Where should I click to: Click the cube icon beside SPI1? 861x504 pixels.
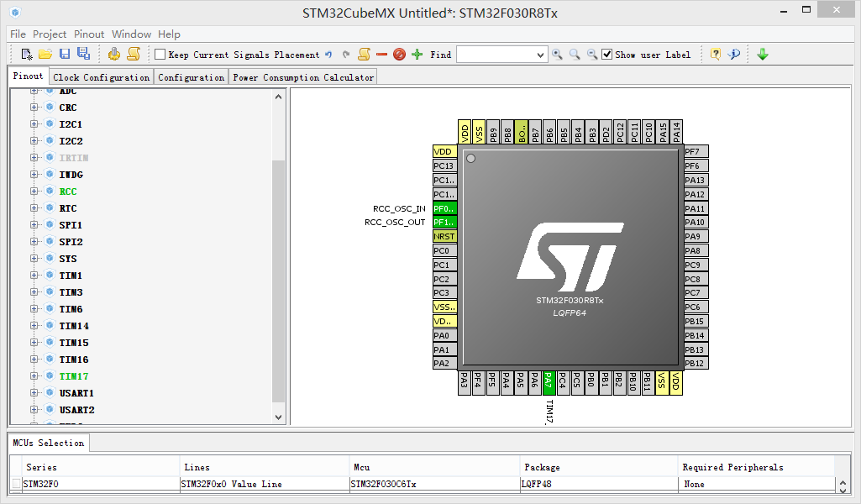(x=50, y=224)
